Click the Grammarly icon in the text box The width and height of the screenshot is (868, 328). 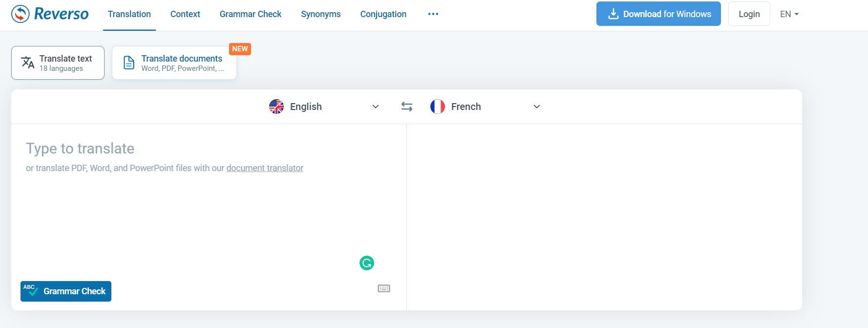[x=367, y=263]
